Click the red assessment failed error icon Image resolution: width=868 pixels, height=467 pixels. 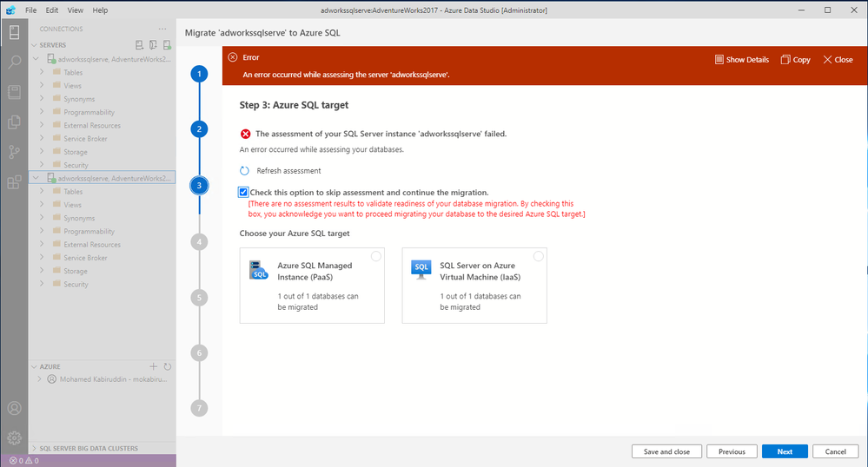click(245, 134)
